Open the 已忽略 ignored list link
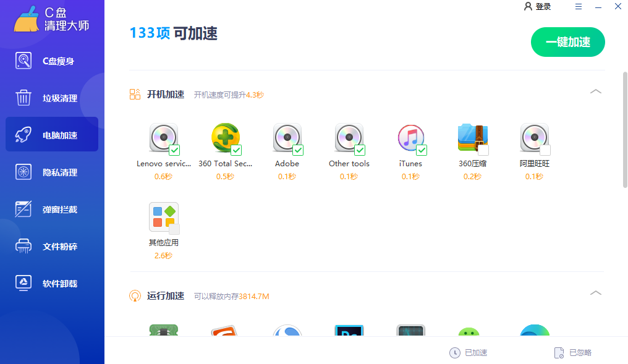This screenshot has height=364, width=628. coord(580,353)
